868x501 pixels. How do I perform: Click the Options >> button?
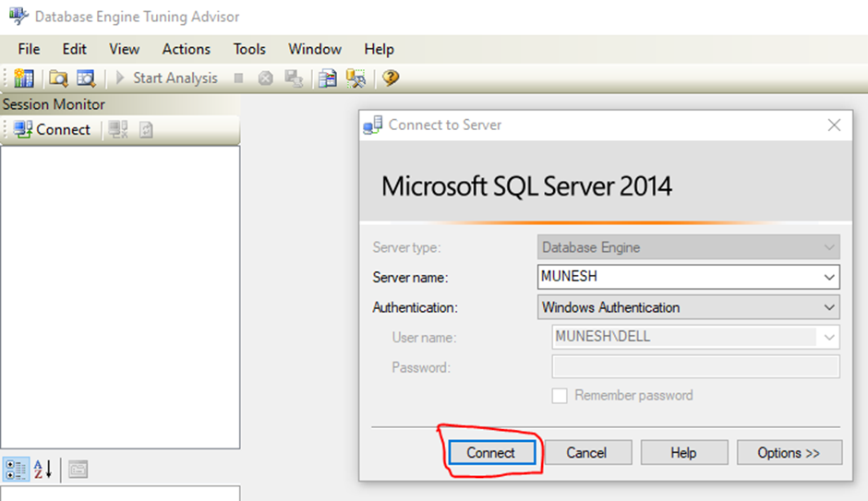(790, 453)
